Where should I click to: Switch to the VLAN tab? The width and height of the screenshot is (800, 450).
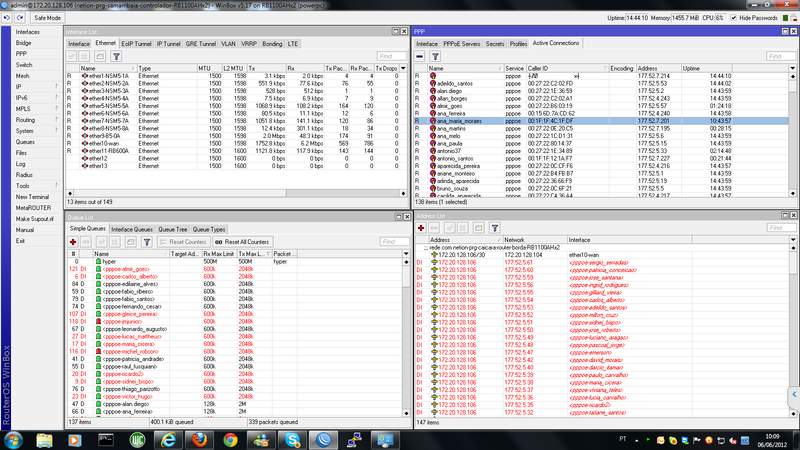tap(228, 44)
